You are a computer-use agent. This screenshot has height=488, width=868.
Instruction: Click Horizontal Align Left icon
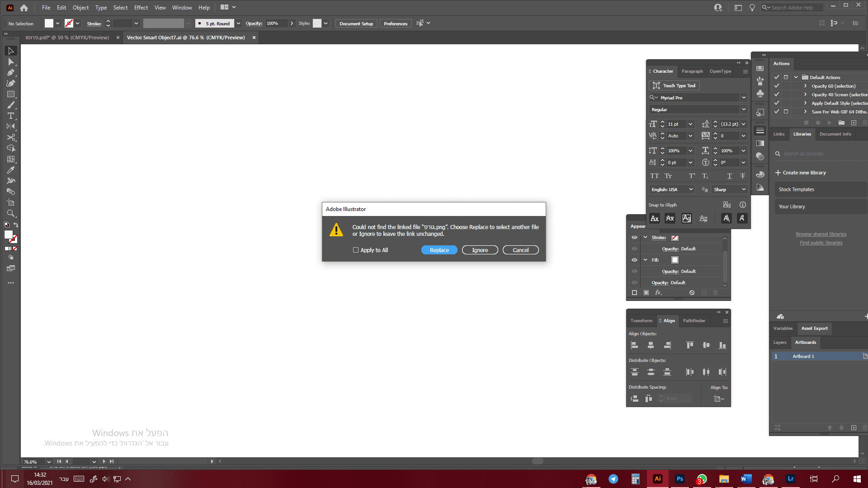[x=634, y=346]
